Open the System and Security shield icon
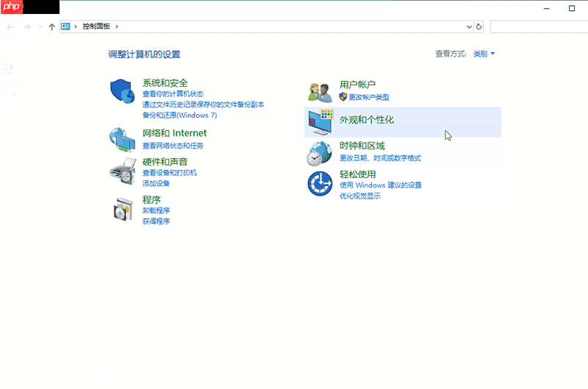 [x=122, y=91]
